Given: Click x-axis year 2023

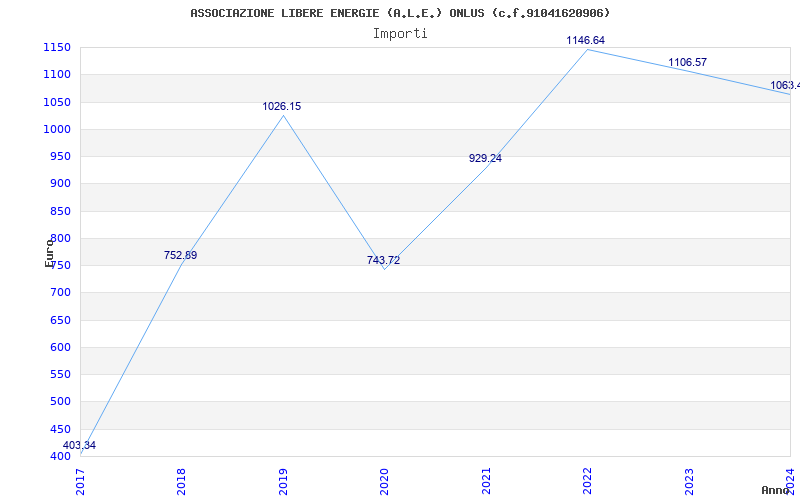Looking at the screenshot, I should click(689, 482).
